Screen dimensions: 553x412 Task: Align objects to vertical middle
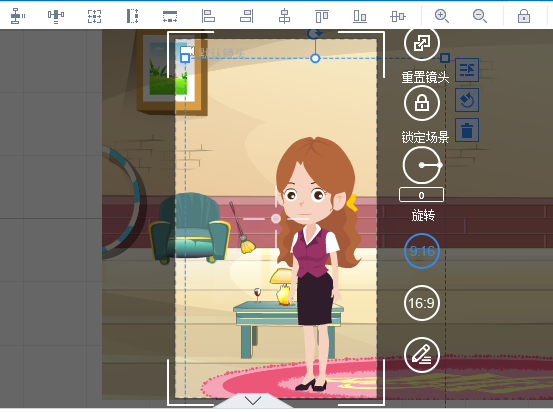tap(398, 16)
